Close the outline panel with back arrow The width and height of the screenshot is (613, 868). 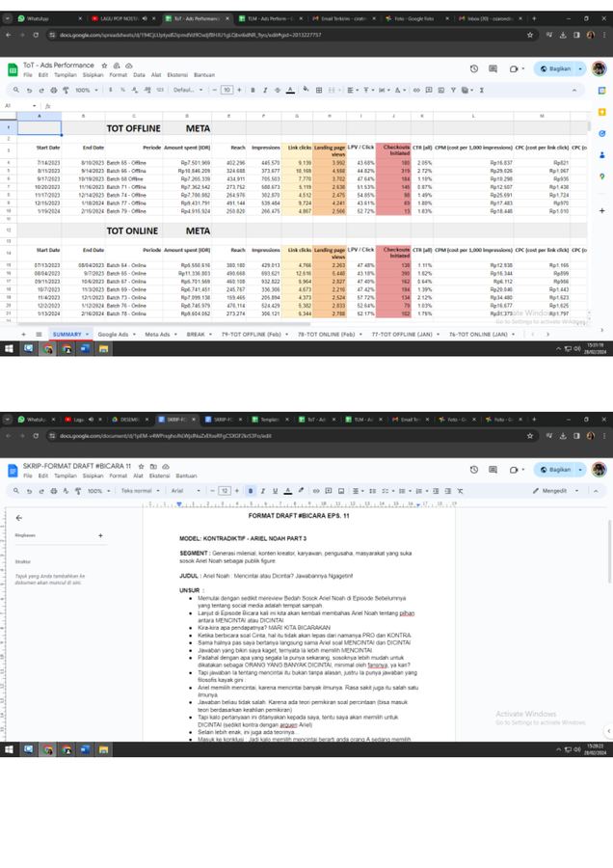click(x=19, y=518)
